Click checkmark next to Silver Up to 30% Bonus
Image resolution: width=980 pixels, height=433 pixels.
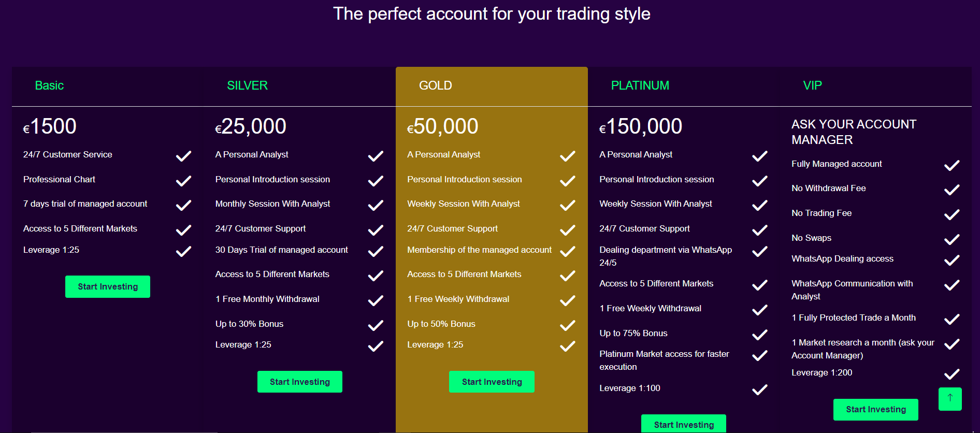[376, 325]
